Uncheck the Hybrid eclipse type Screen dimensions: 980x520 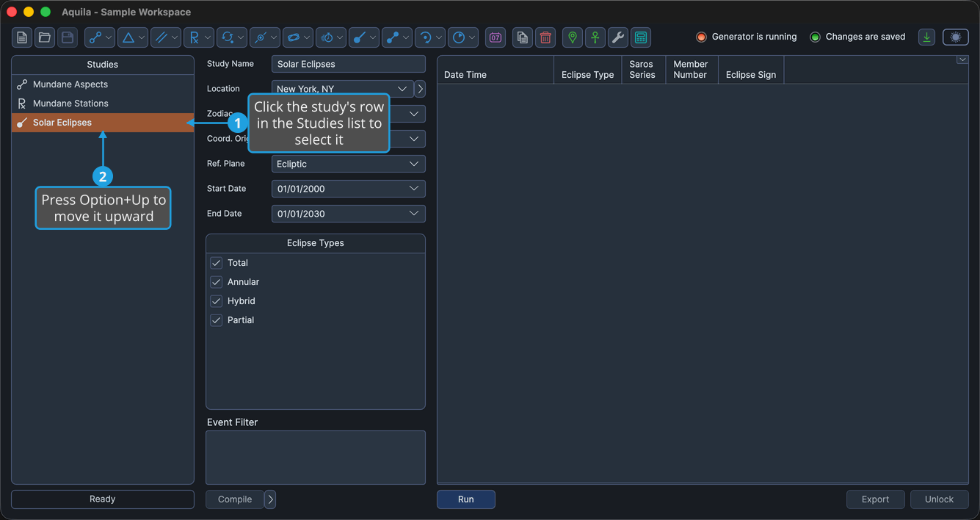(x=217, y=301)
